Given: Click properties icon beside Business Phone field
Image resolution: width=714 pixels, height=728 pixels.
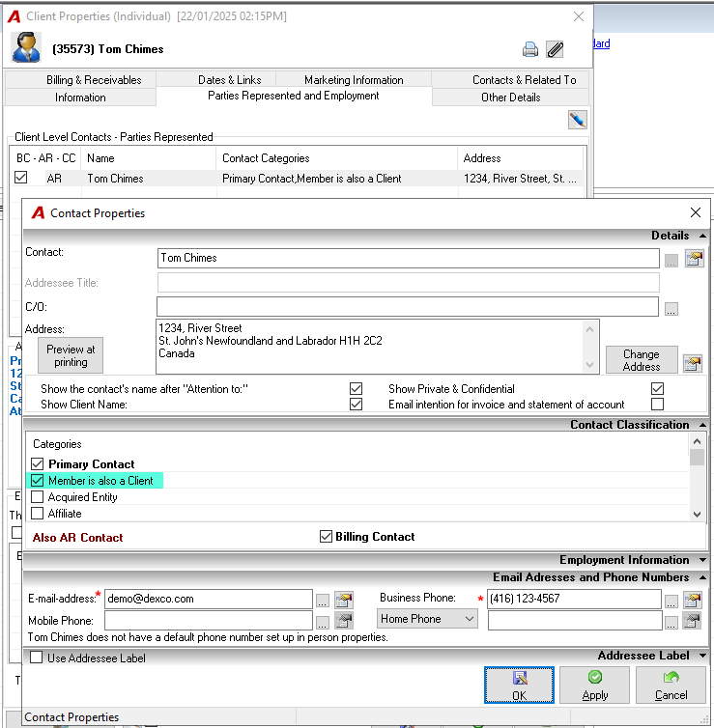Looking at the screenshot, I should tap(692, 600).
